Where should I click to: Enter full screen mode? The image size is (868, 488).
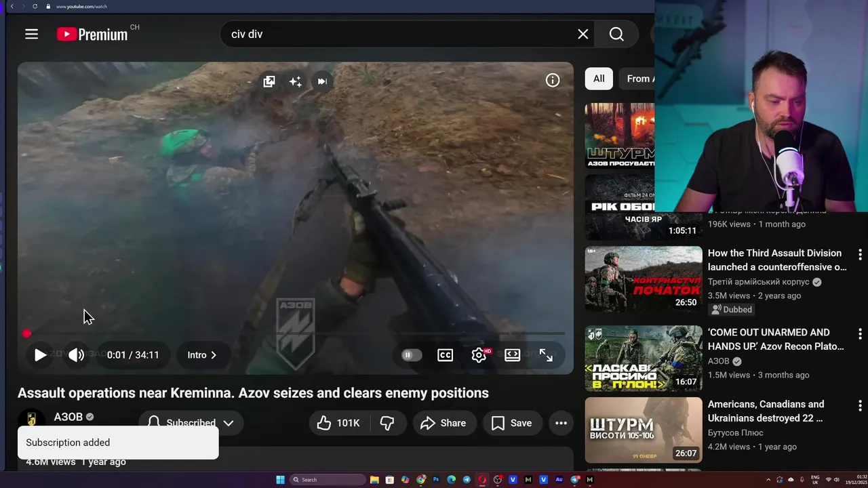pyautogui.click(x=546, y=355)
